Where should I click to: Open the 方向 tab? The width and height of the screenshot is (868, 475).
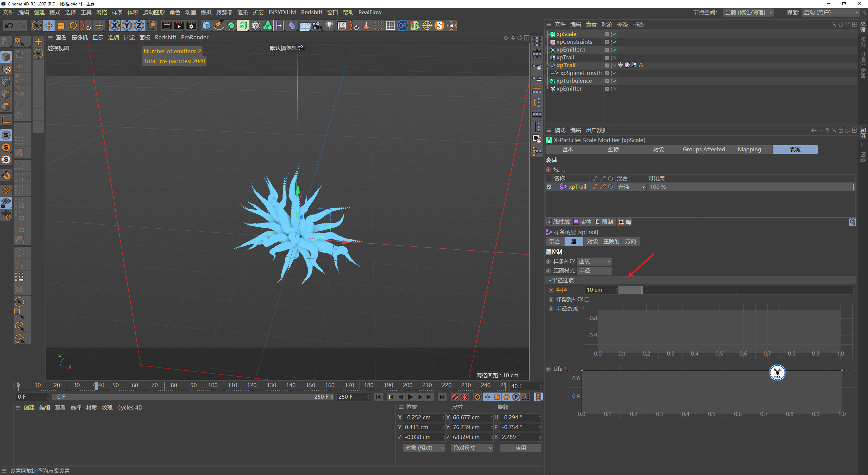click(631, 241)
